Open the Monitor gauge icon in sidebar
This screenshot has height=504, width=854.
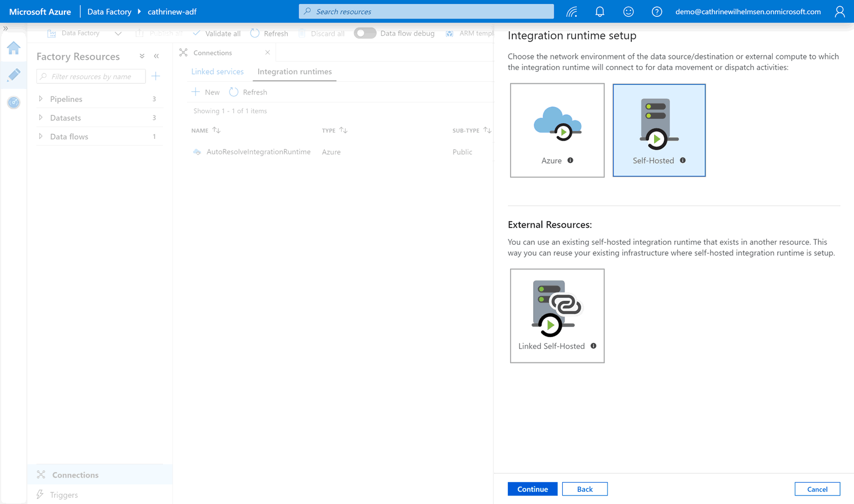click(14, 102)
